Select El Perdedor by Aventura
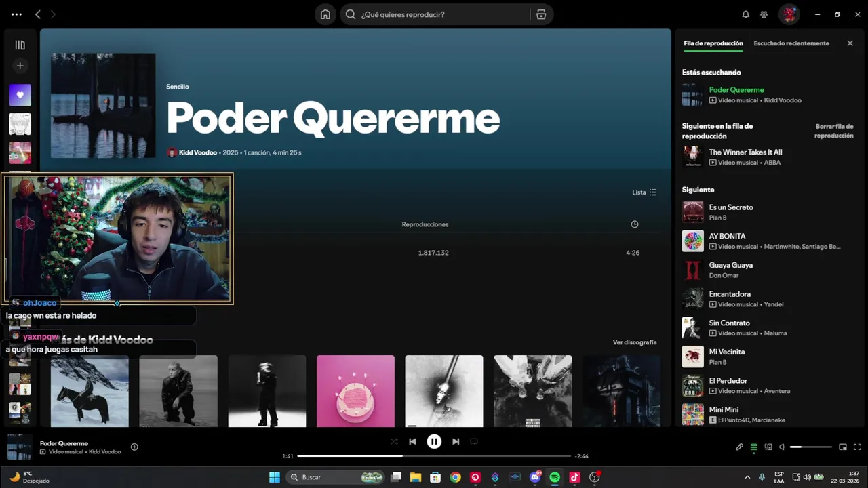 [767, 386]
